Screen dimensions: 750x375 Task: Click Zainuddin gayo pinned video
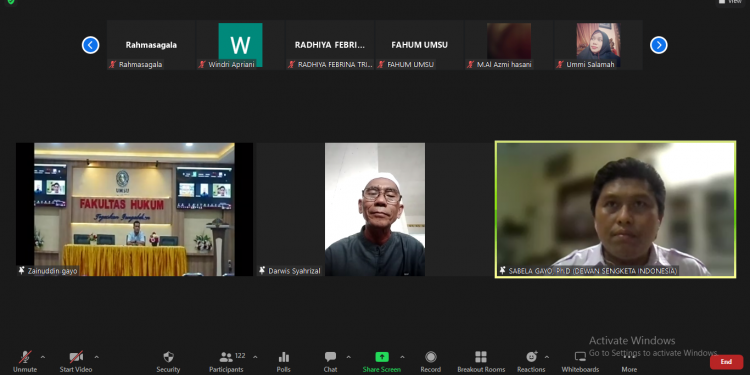coord(134,210)
